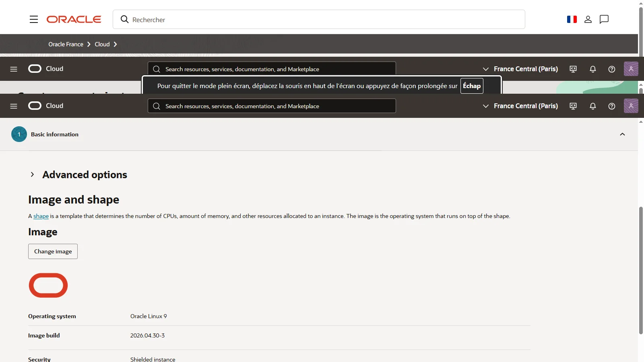
Task: Open the Oracle site hamburger menu
Action: pyautogui.click(x=34, y=19)
